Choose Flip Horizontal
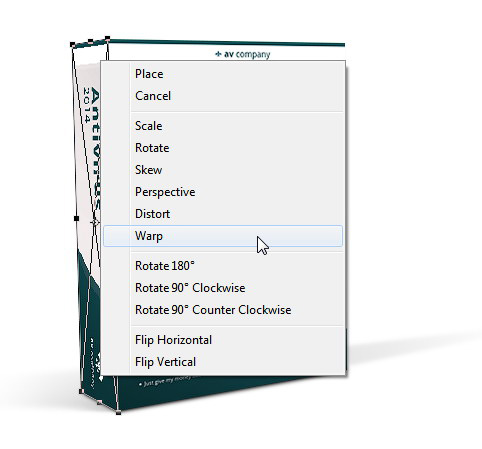Image resolution: width=482 pixels, height=449 pixels. pyautogui.click(x=223, y=340)
